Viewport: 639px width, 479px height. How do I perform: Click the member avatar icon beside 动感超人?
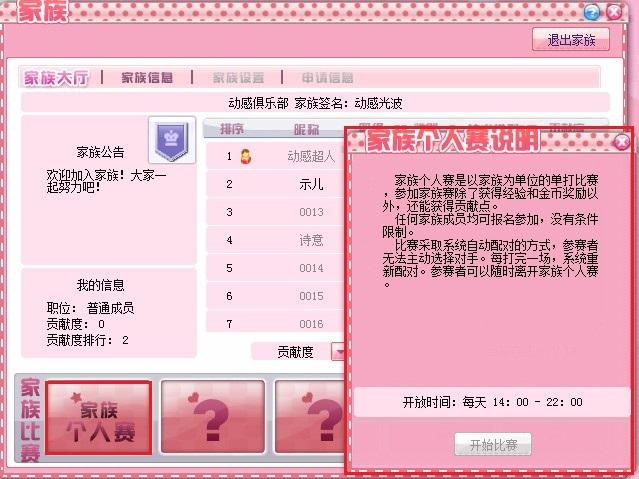(245, 156)
